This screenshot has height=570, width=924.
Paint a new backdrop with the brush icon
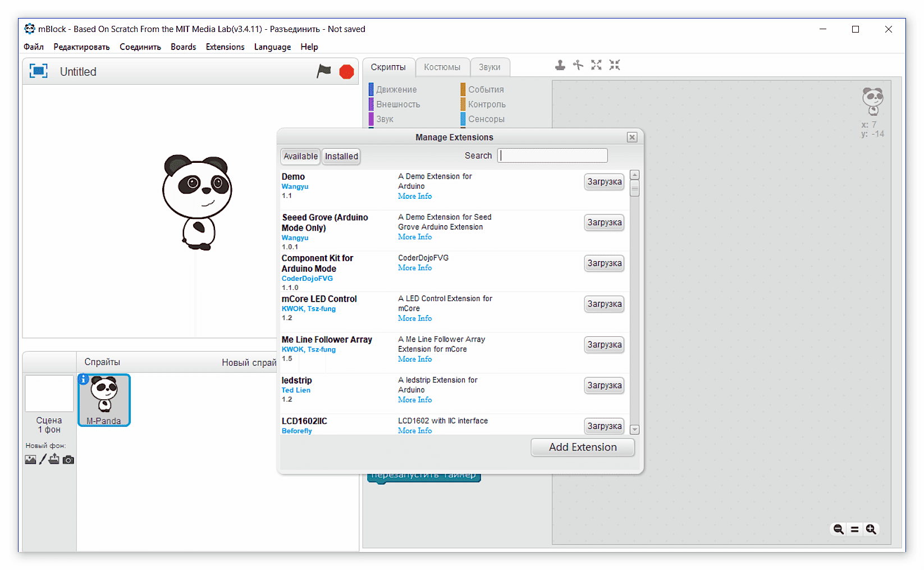[x=43, y=459]
